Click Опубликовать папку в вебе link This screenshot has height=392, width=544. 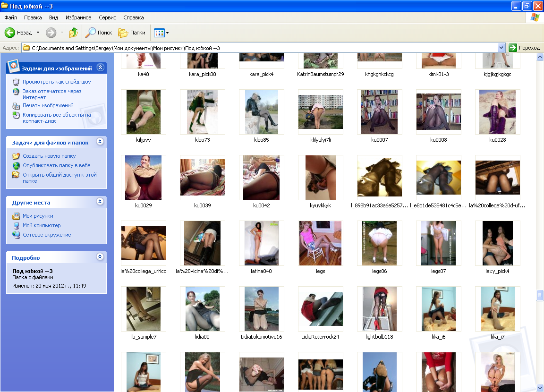pos(57,165)
